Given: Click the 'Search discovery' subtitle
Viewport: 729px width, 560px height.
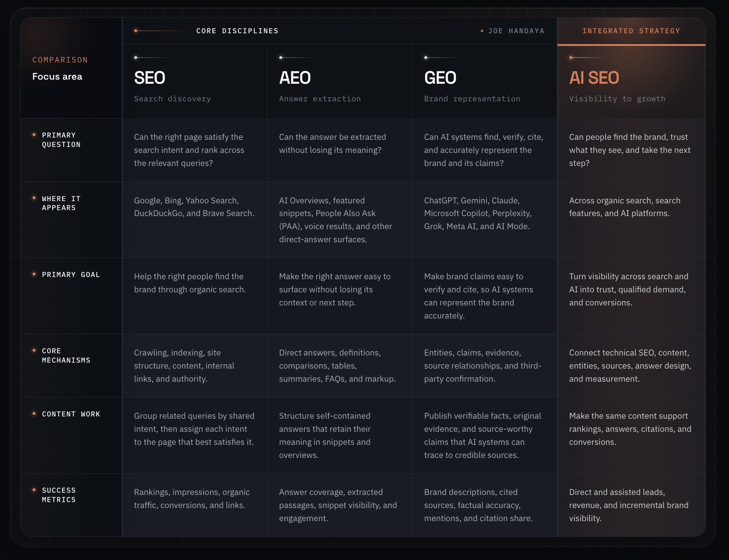Looking at the screenshot, I should 172,99.
